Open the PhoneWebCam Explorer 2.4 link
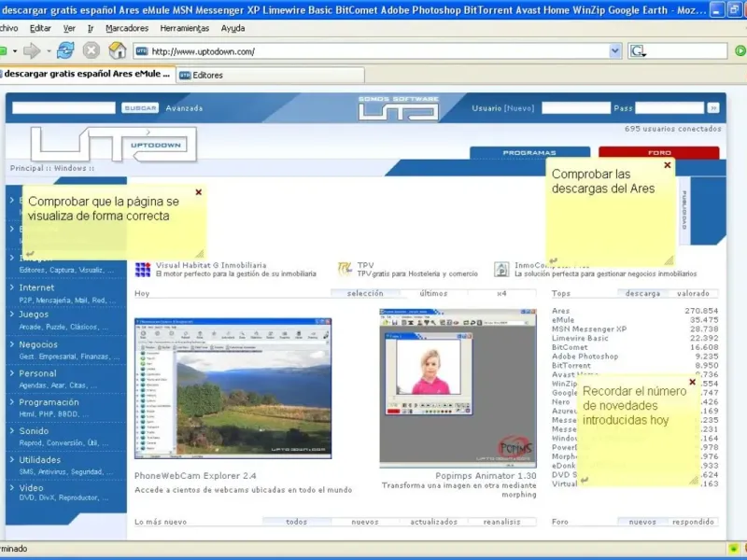Screen dimensions: 747x560 [195, 476]
